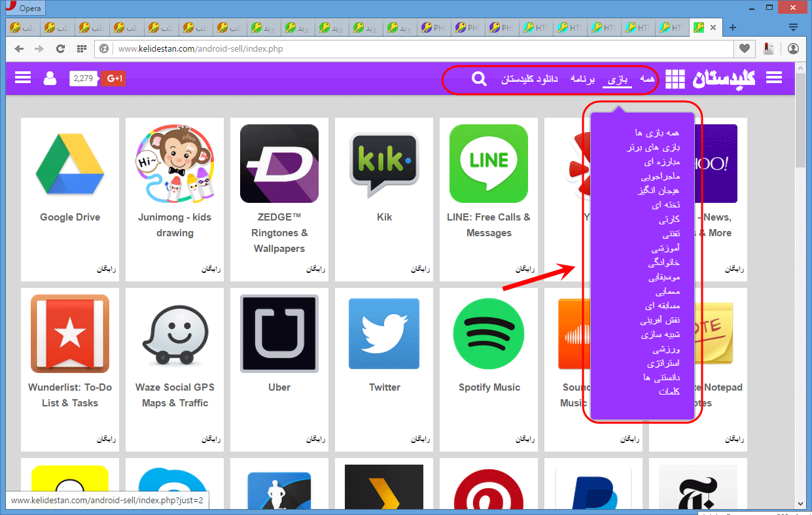Go back to the previous page
Image resolution: width=812 pixels, height=515 pixels.
(x=20, y=48)
